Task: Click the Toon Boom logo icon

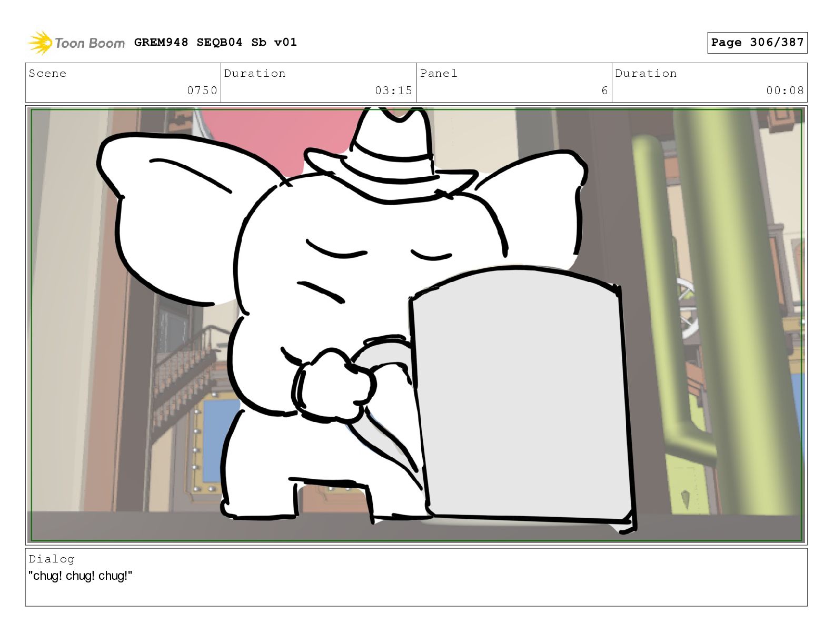Action: pyautogui.click(x=40, y=43)
